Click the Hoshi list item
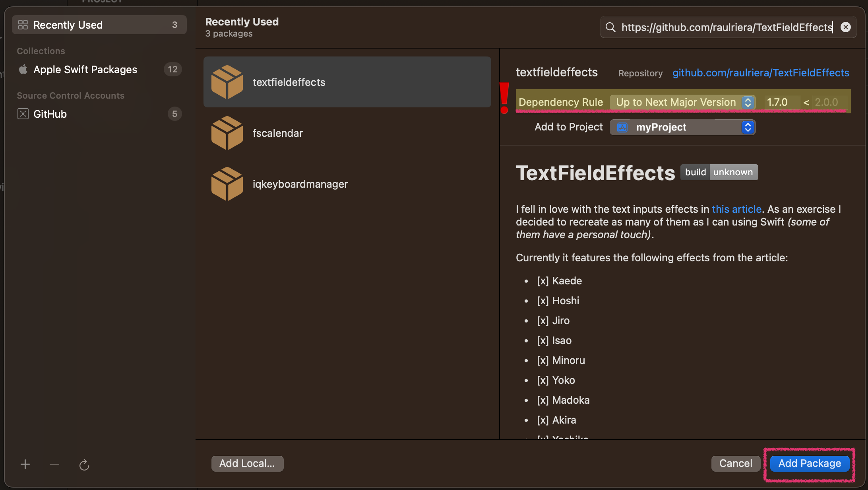This screenshot has height=490, width=868. pyautogui.click(x=558, y=301)
